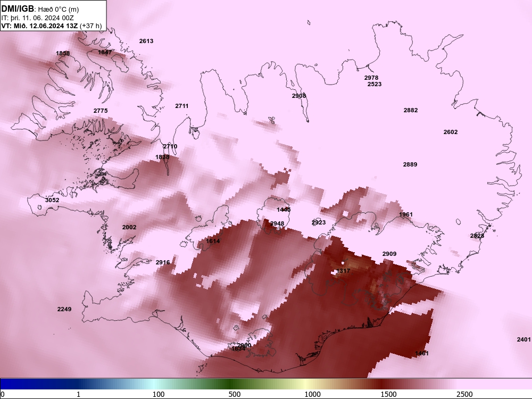Click the map value 2908

click(299, 96)
